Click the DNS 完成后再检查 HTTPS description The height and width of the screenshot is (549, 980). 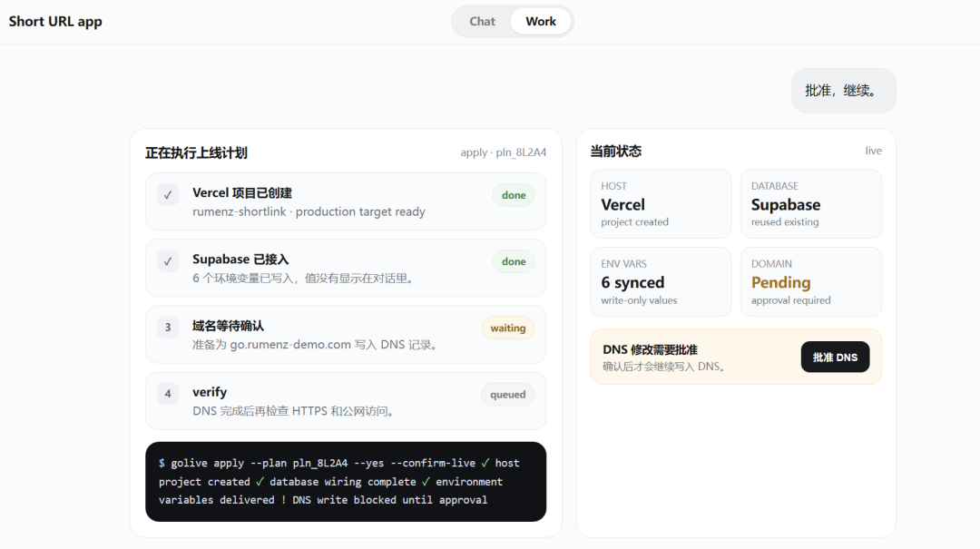294,411
